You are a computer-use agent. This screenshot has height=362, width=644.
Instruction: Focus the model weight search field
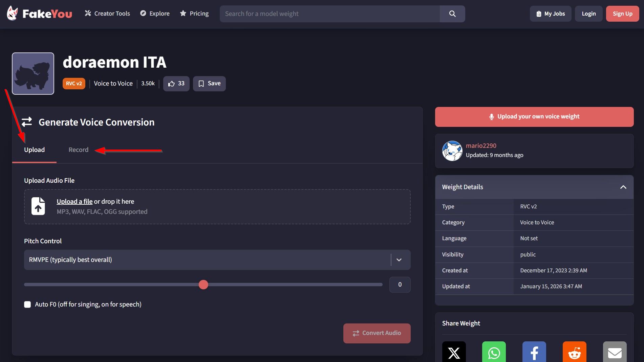click(x=330, y=14)
